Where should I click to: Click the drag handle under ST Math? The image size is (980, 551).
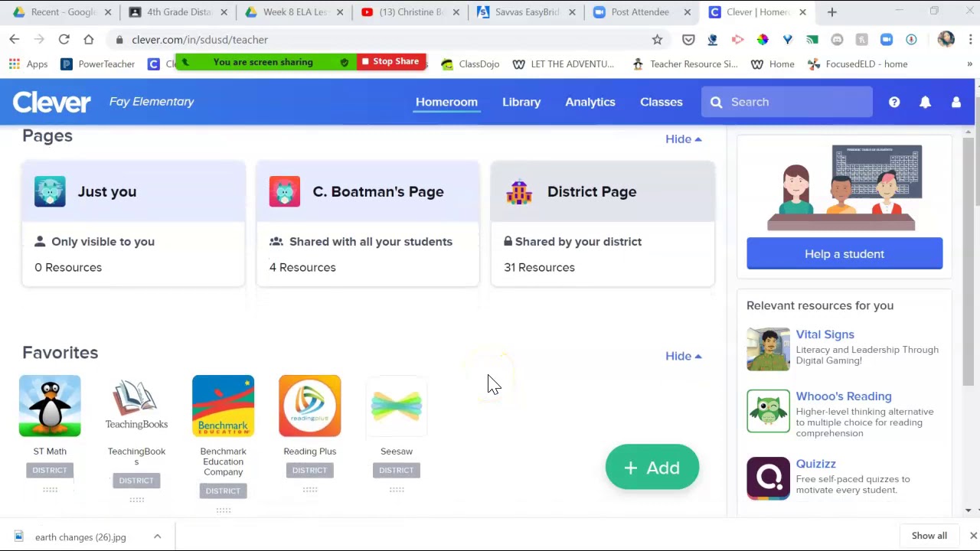tap(50, 490)
